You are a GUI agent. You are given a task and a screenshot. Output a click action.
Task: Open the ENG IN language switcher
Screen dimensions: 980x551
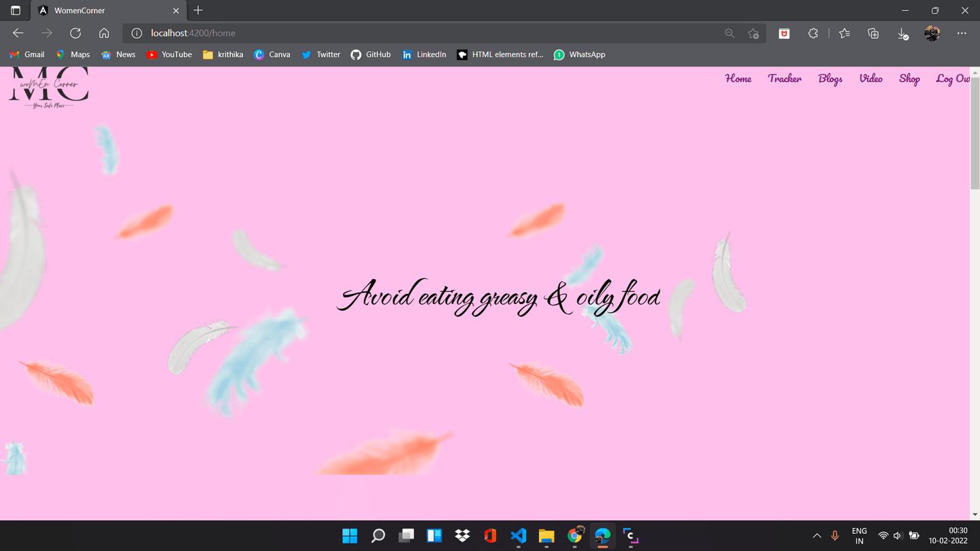pos(860,536)
